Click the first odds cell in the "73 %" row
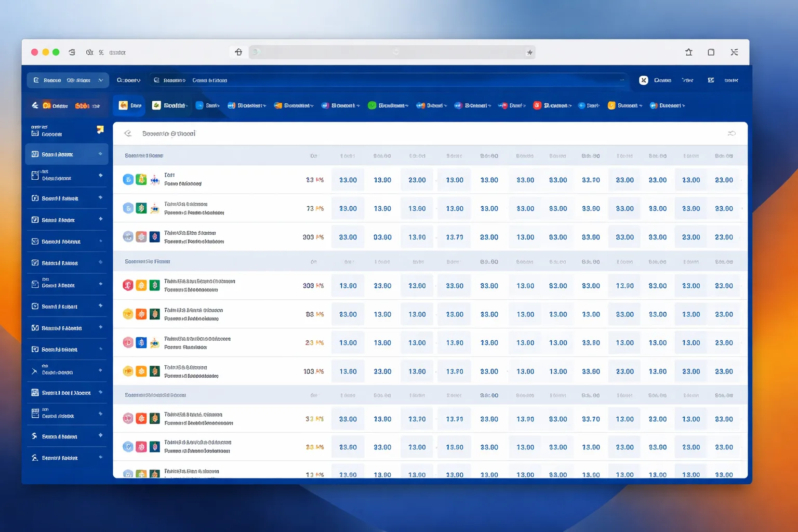The image size is (798, 532). 348,208
